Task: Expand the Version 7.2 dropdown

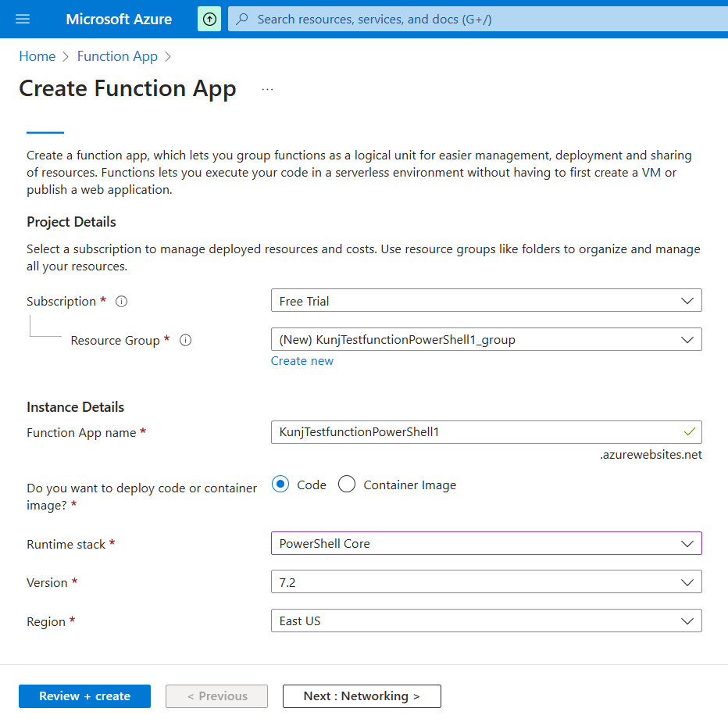Action: coord(485,582)
